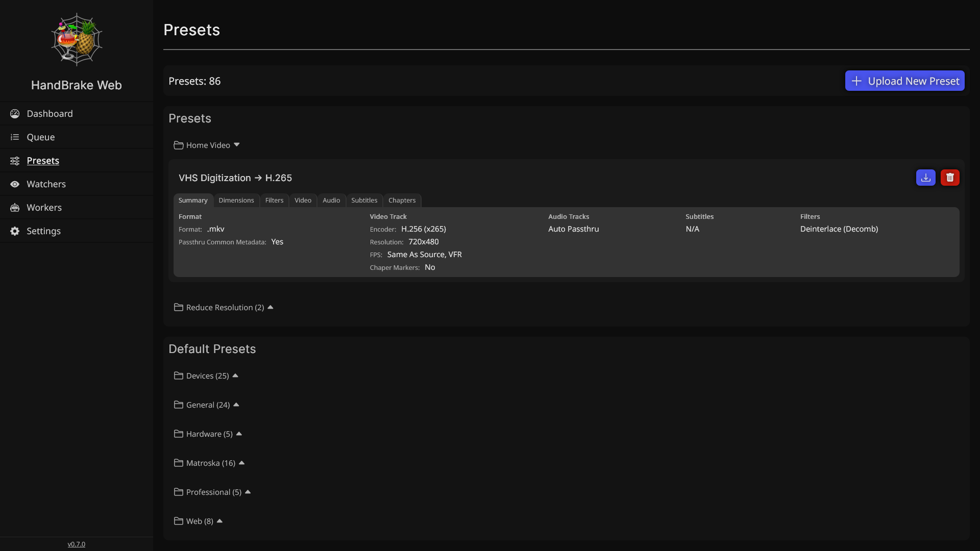This screenshot has width=980, height=551.
Task: Expand the Hardware (5) arrow
Action: pyautogui.click(x=239, y=434)
